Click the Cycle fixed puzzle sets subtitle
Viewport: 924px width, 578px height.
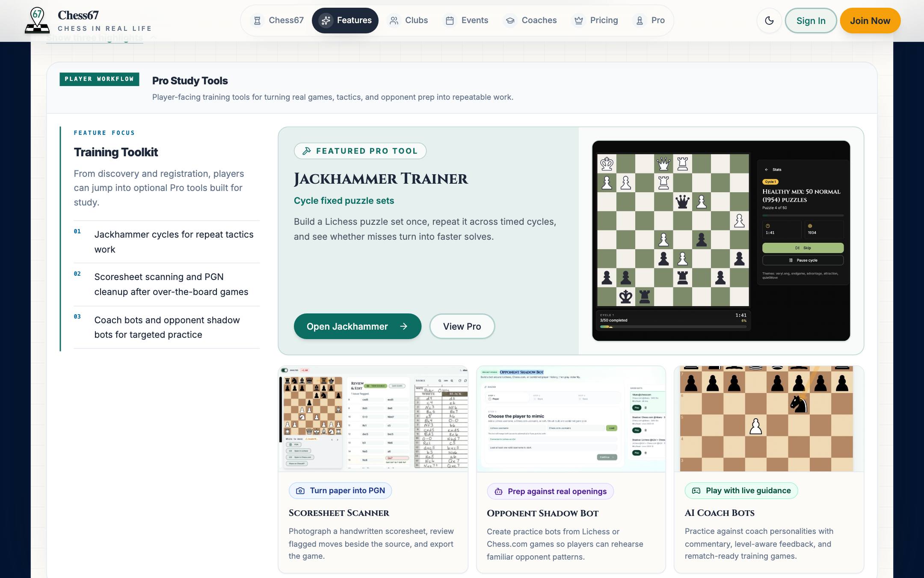coord(344,201)
